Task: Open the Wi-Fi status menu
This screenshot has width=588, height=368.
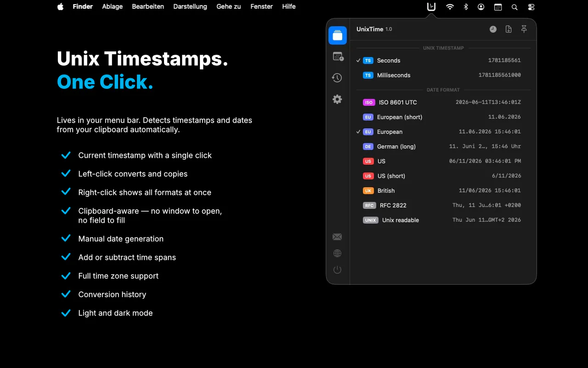Action: coord(450,7)
